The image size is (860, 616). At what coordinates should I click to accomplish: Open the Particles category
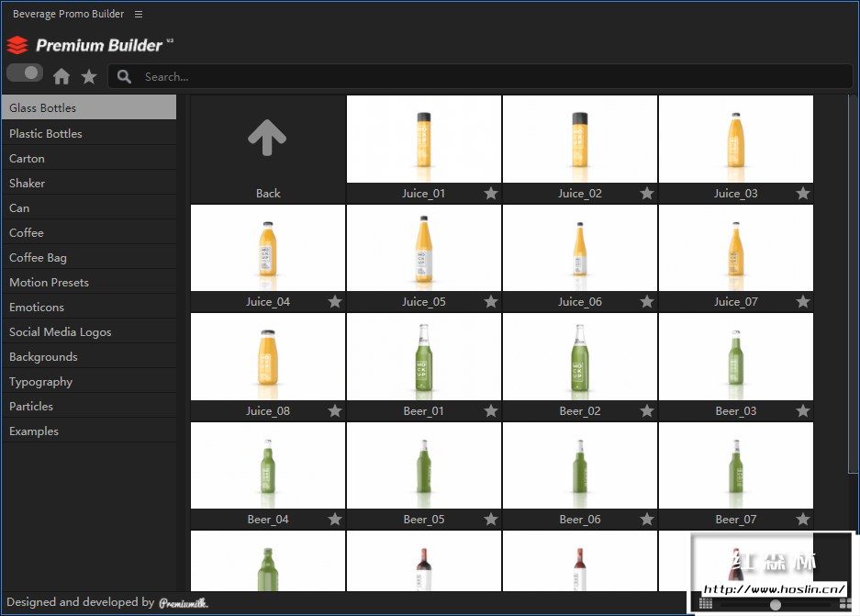[89, 406]
